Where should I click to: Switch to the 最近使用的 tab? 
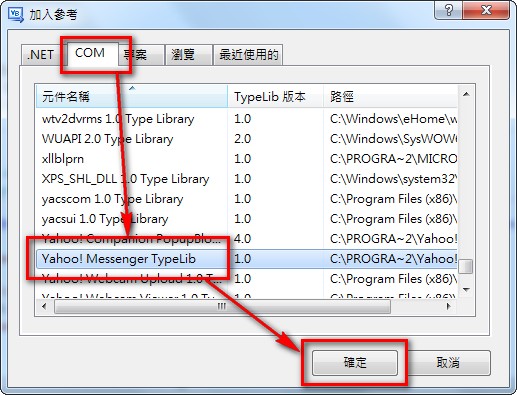(248, 55)
